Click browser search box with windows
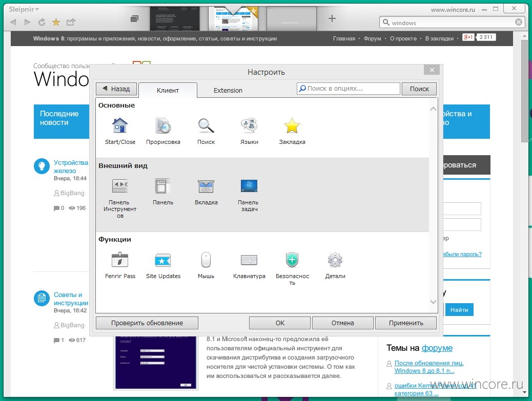Image resolution: width=532 pixels, height=401 pixels. coord(451,23)
